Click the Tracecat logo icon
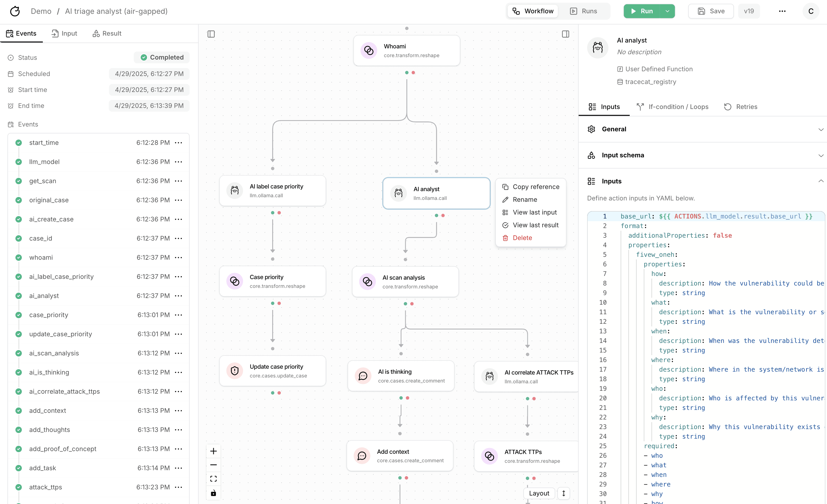This screenshot has height=504, width=827. (15, 11)
